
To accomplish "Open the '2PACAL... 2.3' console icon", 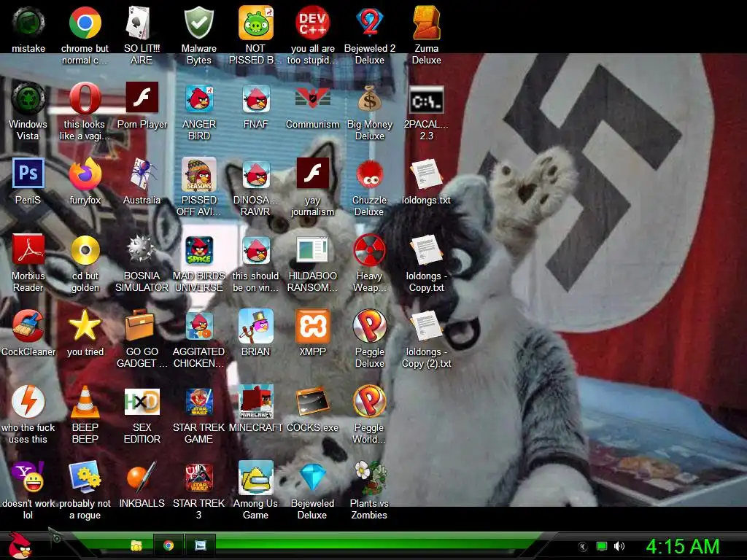I will [426, 98].
